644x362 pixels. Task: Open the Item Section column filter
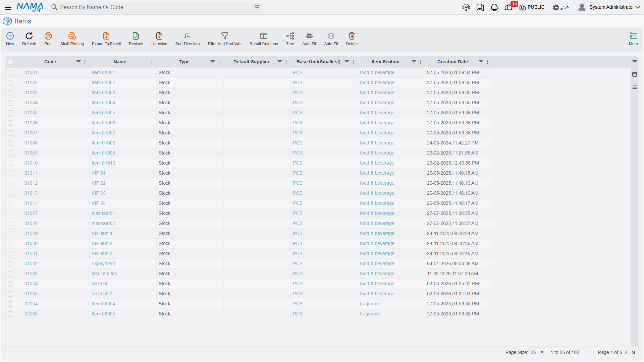[x=414, y=62]
